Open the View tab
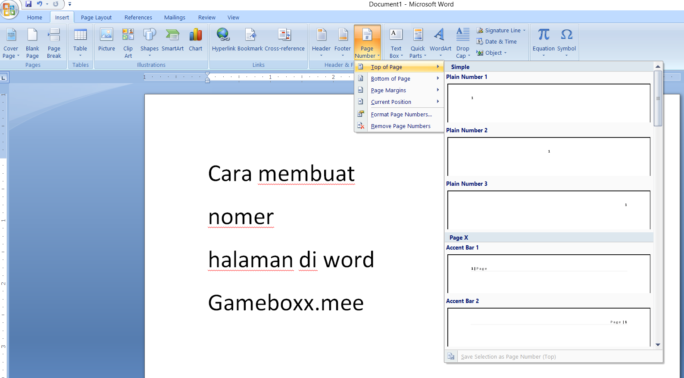This screenshot has width=684, height=378. click(x=233, y=17)
